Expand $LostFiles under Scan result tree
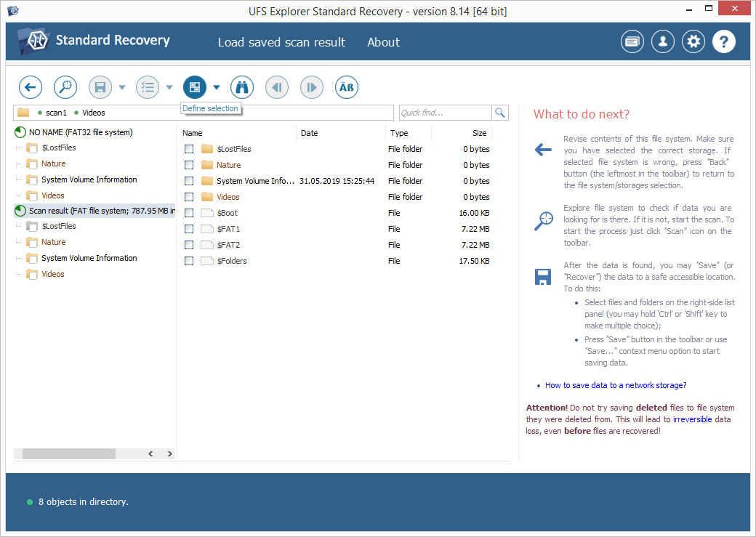This screenshot has width=756, height=537. [x=18, y=226]
